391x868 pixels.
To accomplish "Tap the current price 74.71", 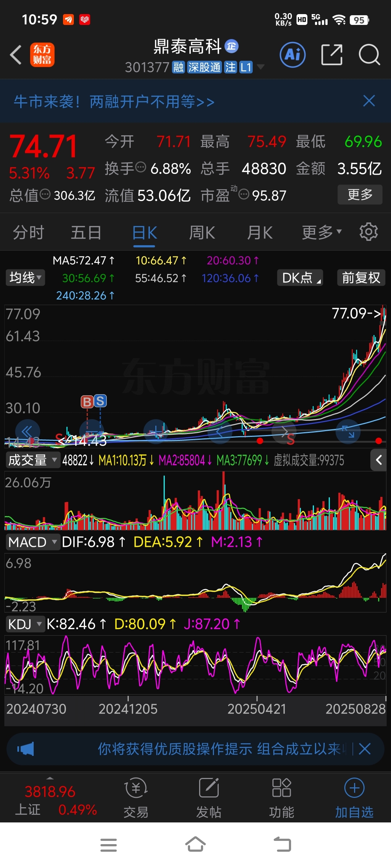I will [x=44, y=146].
